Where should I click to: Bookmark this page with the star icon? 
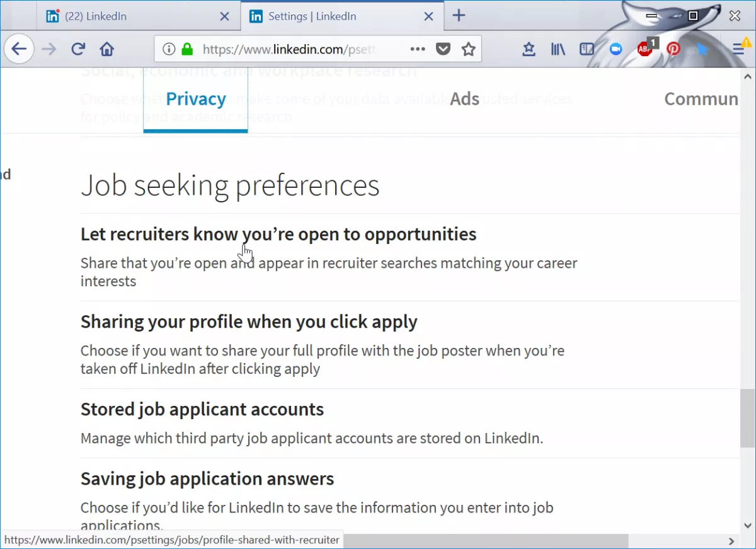[x=468, y=49]
